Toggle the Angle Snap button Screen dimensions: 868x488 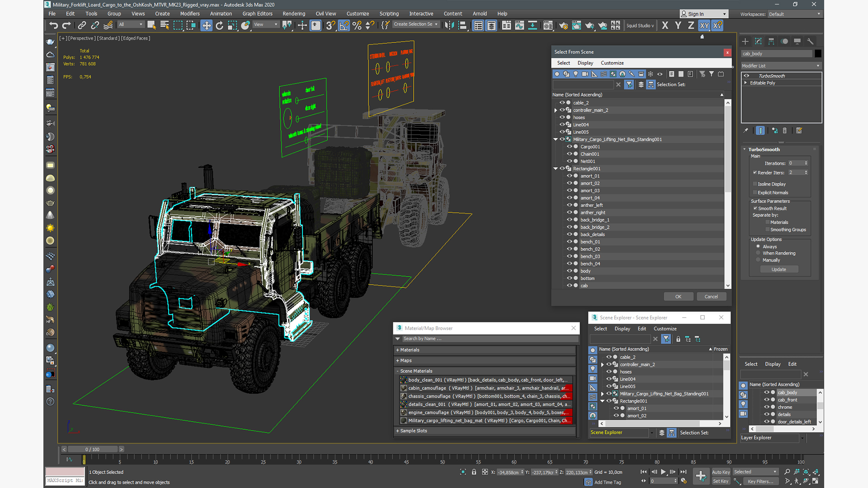[344, 25]
